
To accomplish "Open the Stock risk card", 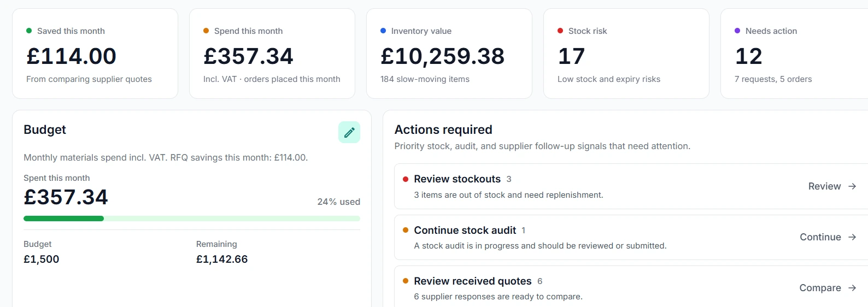I will [x=626, y=54].
